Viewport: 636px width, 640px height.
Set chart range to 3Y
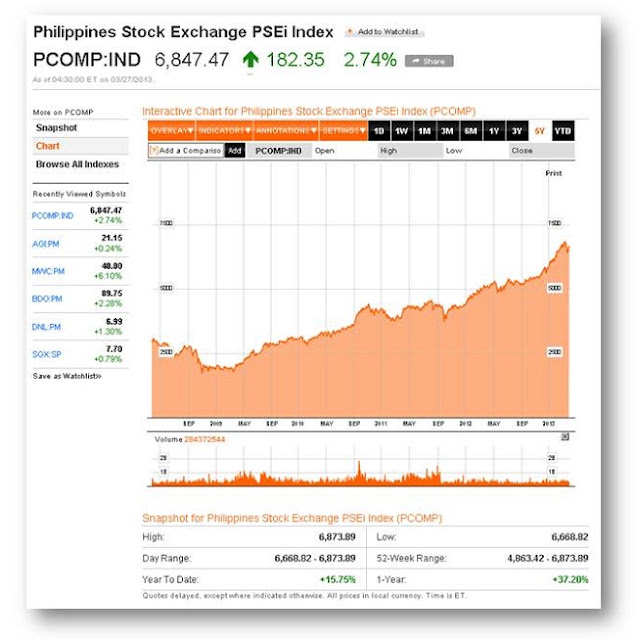tap(517, 131)
